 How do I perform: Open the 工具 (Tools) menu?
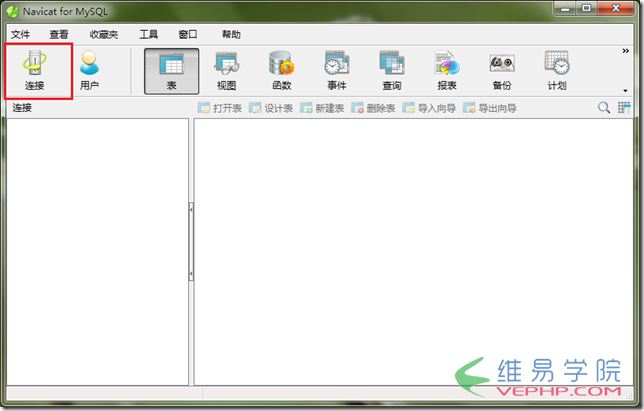(x=148, y=34)
